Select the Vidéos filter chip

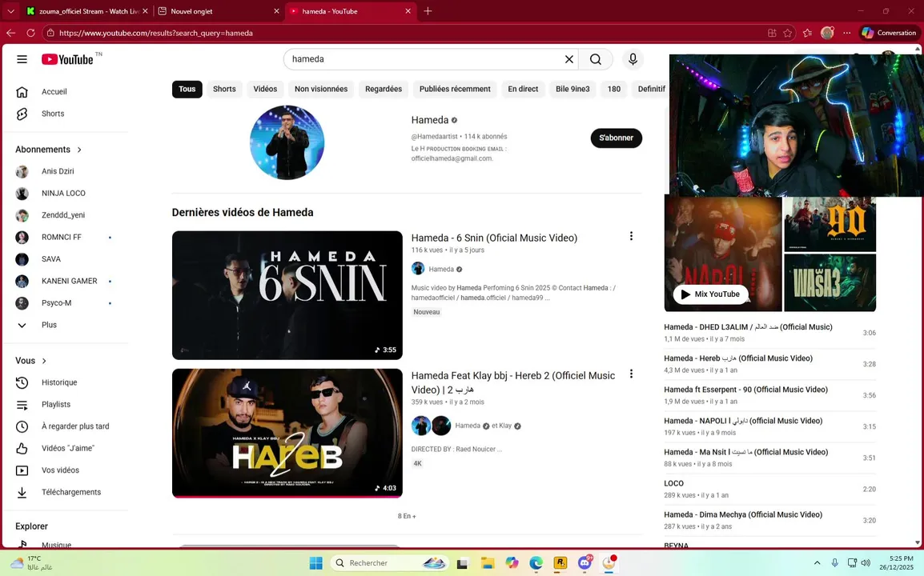[265, 89]
